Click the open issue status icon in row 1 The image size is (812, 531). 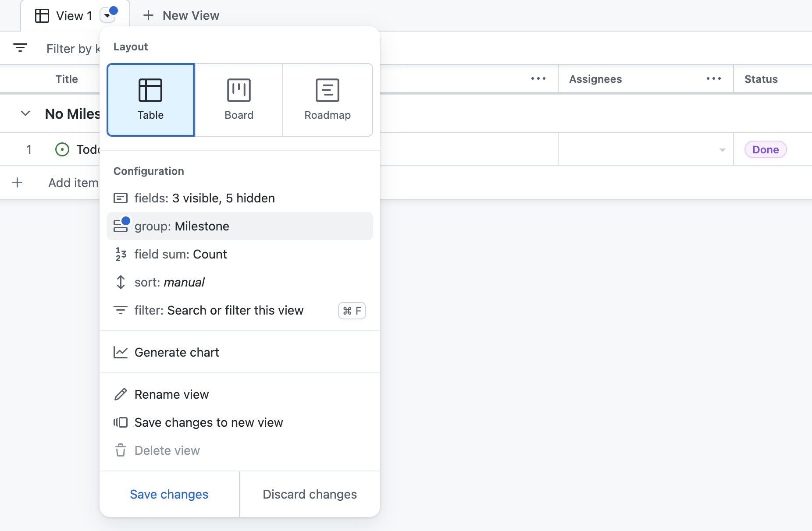point(62,149)
